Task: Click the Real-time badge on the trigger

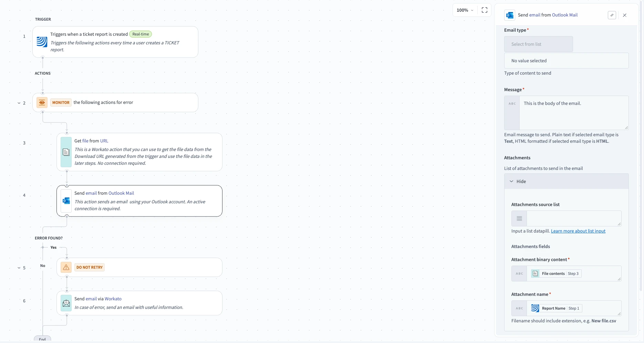Action: [x=141, y=34]
